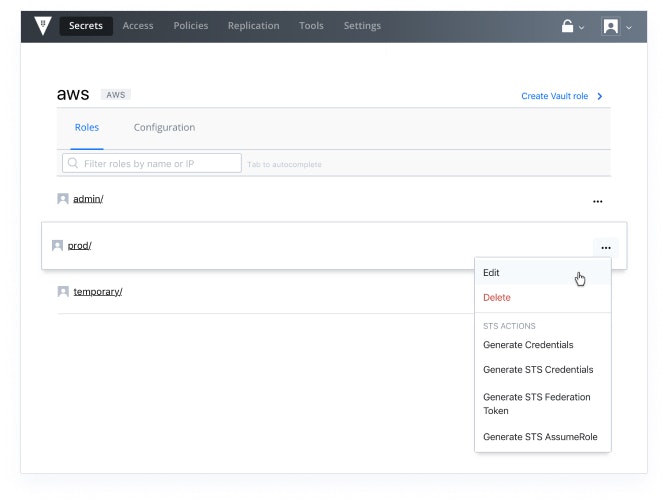Click the Create Vault role chevron
Screen dimensions: 668x504
(600, 97)
